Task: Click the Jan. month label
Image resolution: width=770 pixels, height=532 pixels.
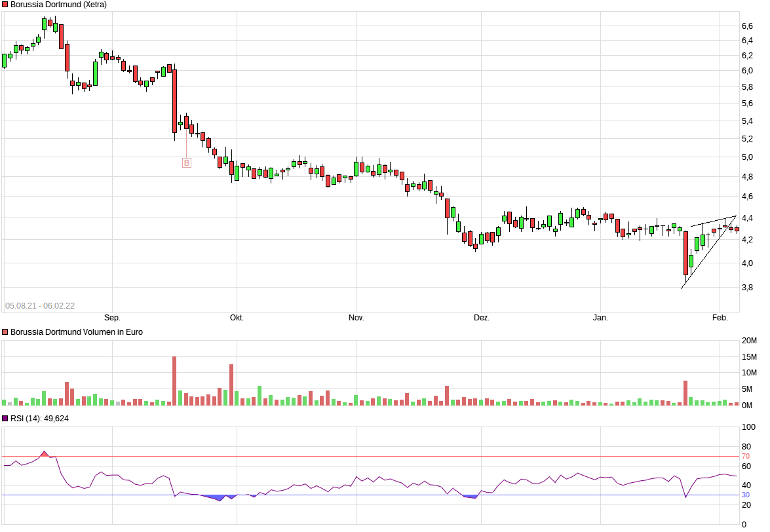Action: click(x=600, y=318)
